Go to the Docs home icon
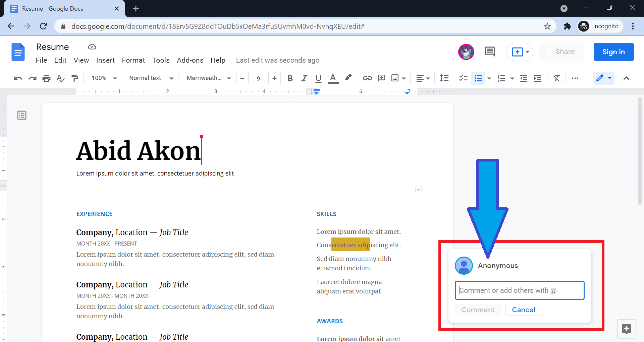This screenshot has width=644, height=342. [x=18, y=52]
